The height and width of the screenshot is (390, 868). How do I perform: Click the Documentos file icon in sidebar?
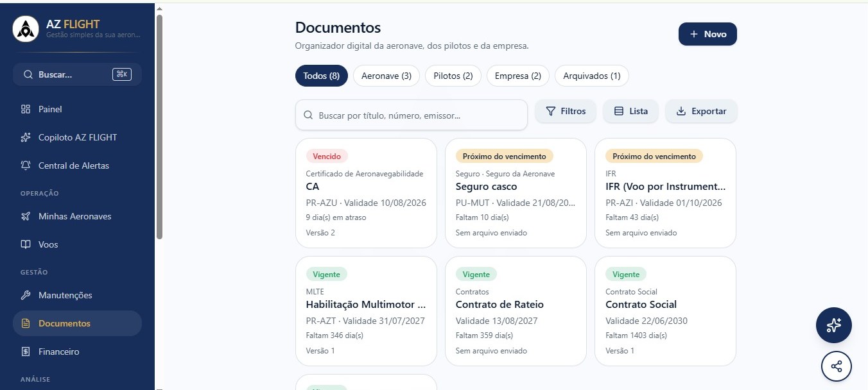click(26, 323)
